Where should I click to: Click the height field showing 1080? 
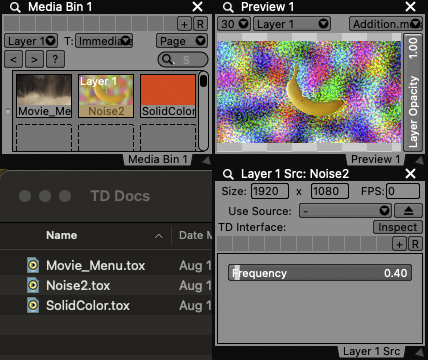point(330,191)
